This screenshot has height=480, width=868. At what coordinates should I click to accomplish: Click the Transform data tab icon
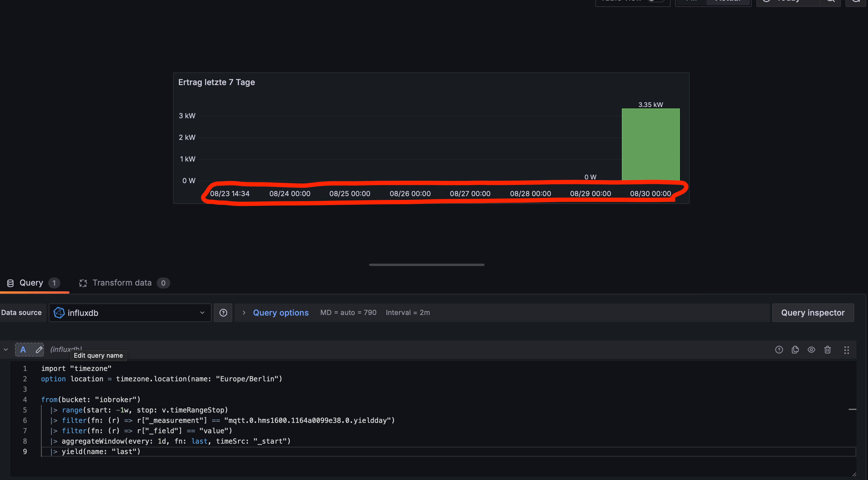pyautogui.click(x=83, y=283)
